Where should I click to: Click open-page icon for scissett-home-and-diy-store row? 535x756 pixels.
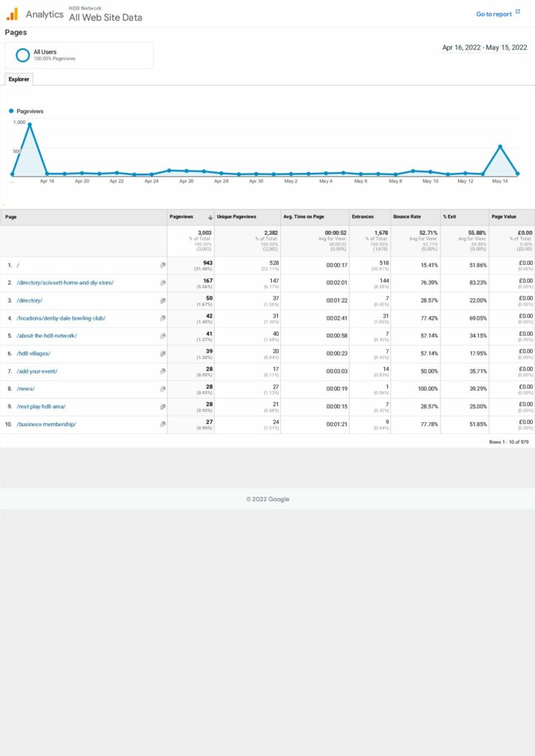pos(163,283)
